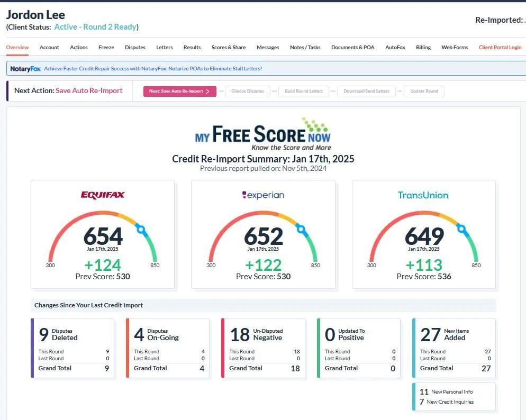Click the Un-Disputed Negative card
The width and height of the screenshot is (526, 420).
tap(264, 348)
